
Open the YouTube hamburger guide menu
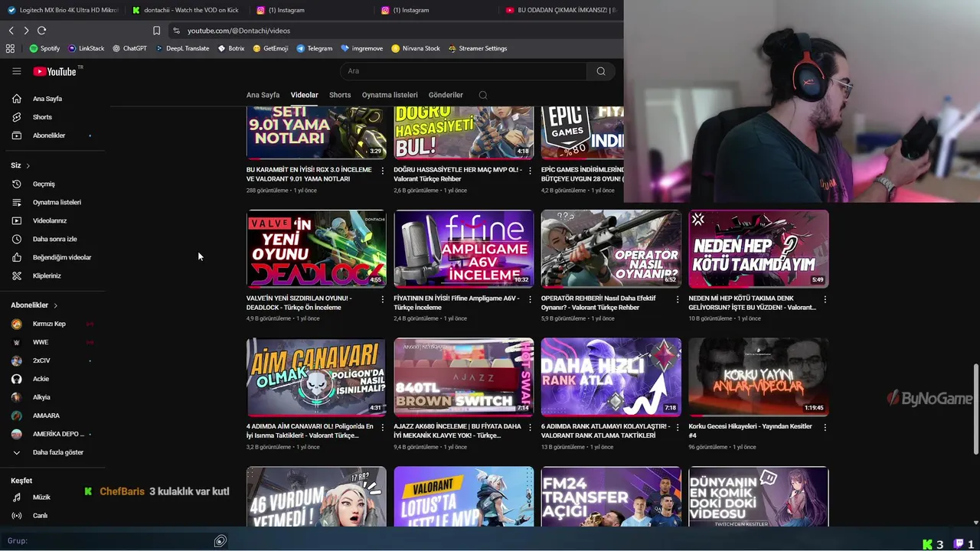pos(16,71)
